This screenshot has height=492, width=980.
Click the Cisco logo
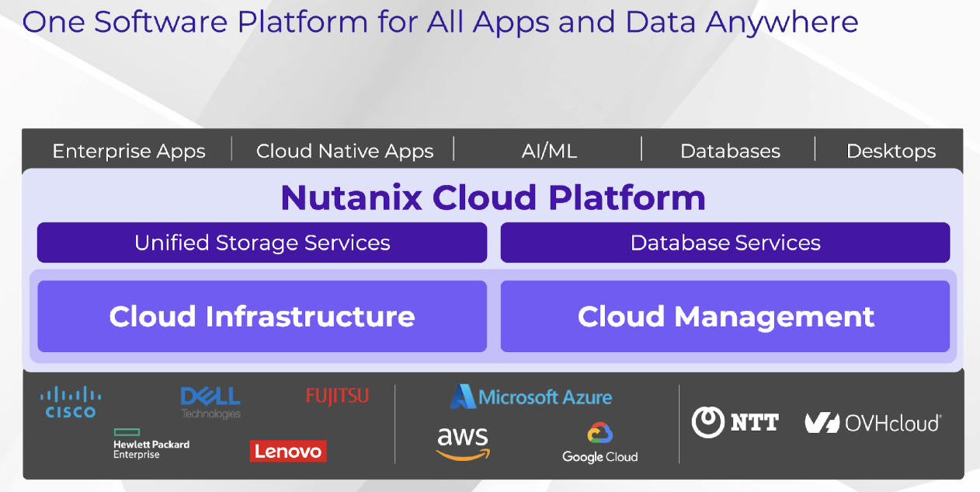tap(71, 402)
